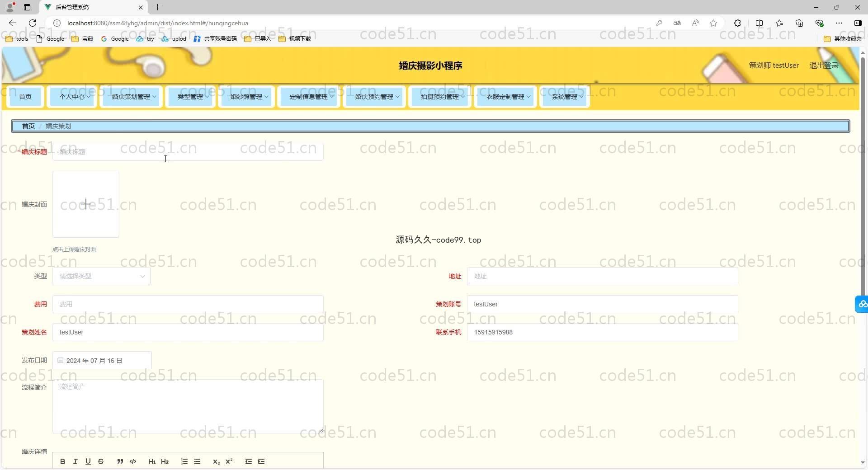Insert bullet list in editor
The width and height of the screenshot is (868, 470).
(x=197, y=461)
